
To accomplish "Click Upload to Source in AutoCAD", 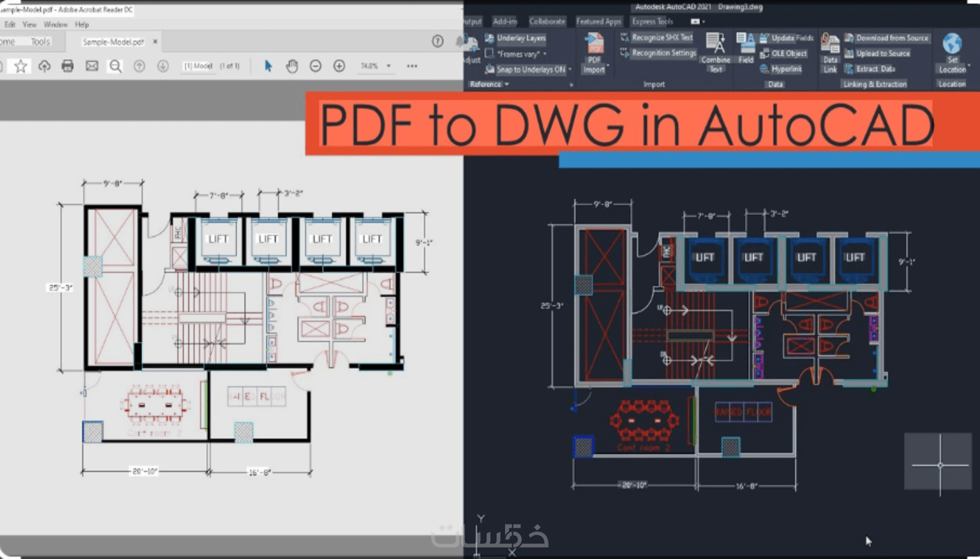I will (877, 54).
